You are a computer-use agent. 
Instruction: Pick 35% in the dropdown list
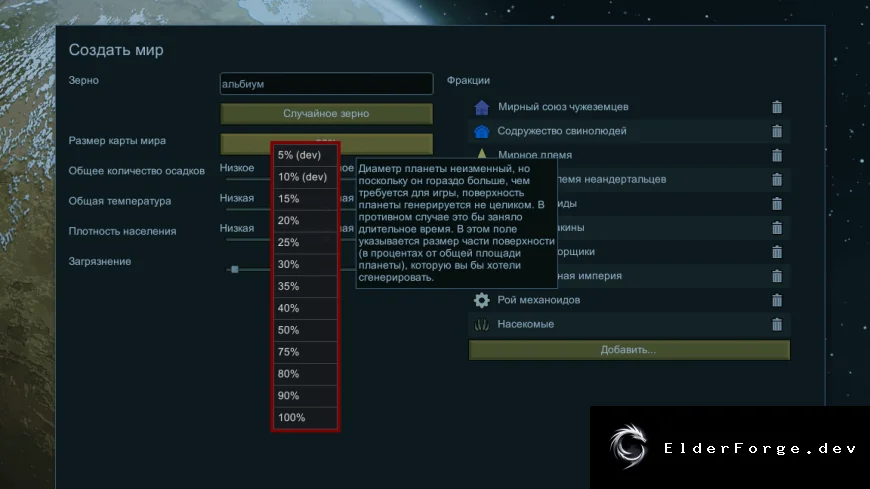coord(305,286)
